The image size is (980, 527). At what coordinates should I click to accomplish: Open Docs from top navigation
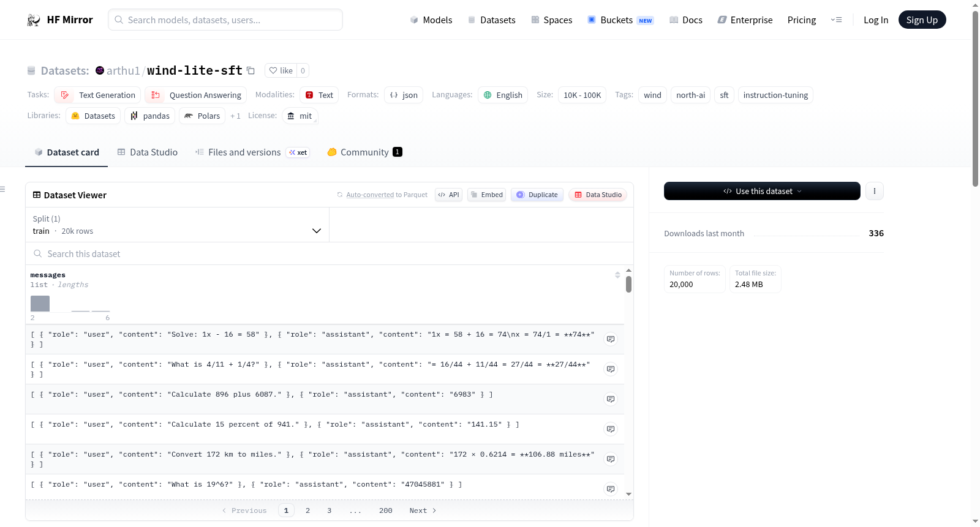coord(685,20)
